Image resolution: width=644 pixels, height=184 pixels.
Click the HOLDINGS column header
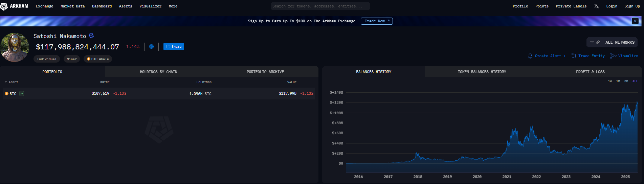(204, 82)
